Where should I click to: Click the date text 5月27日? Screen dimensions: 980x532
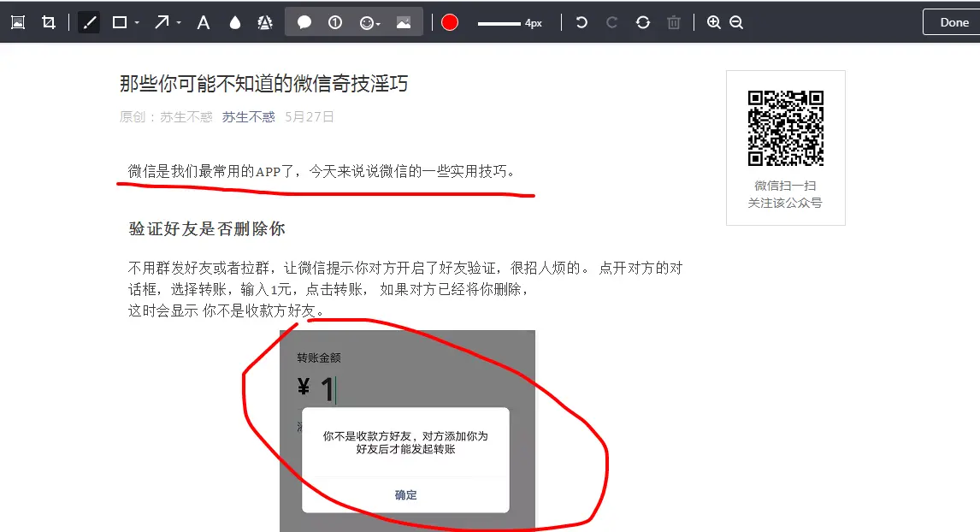point(310,117)
